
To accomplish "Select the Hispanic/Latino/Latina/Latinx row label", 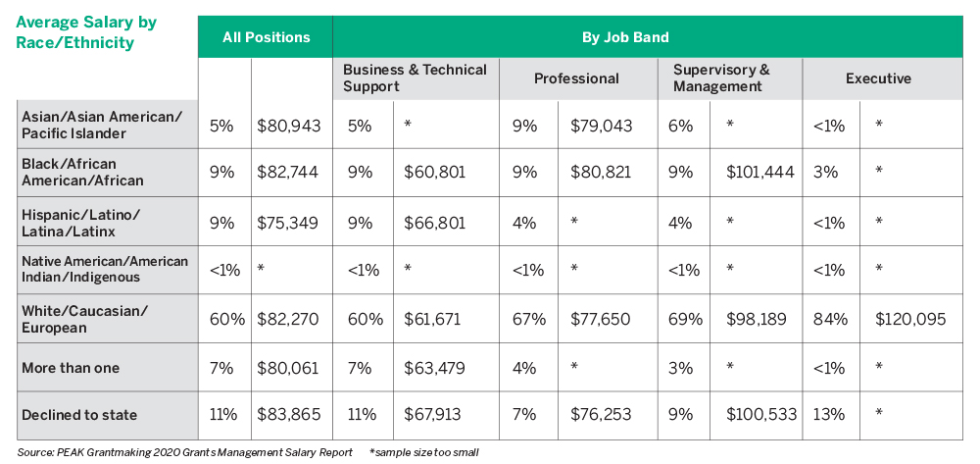I will (80, 222).
